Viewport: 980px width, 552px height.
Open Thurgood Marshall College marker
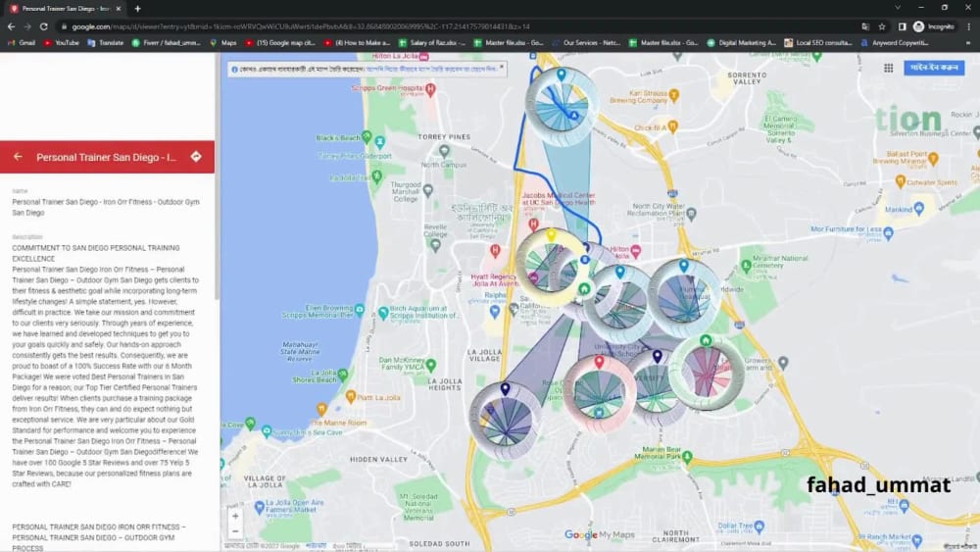[427, 190]
